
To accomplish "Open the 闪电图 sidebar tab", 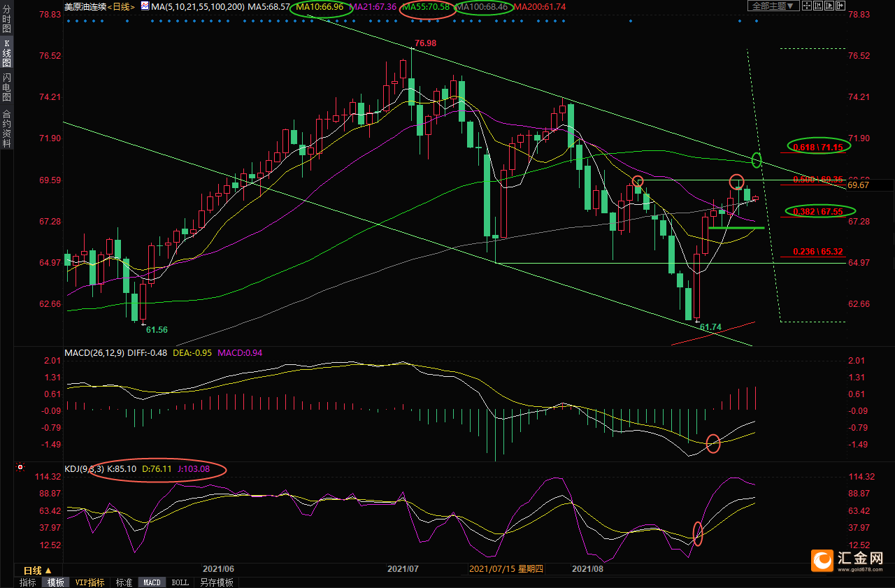I will (x=6, y=87).
